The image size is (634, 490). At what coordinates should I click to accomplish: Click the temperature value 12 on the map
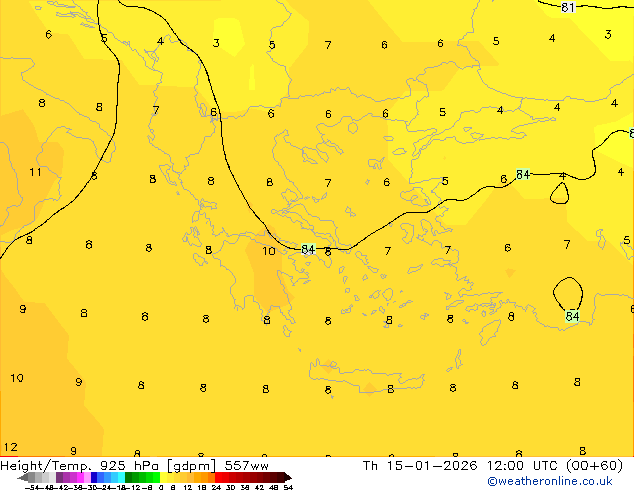[11, 447]
